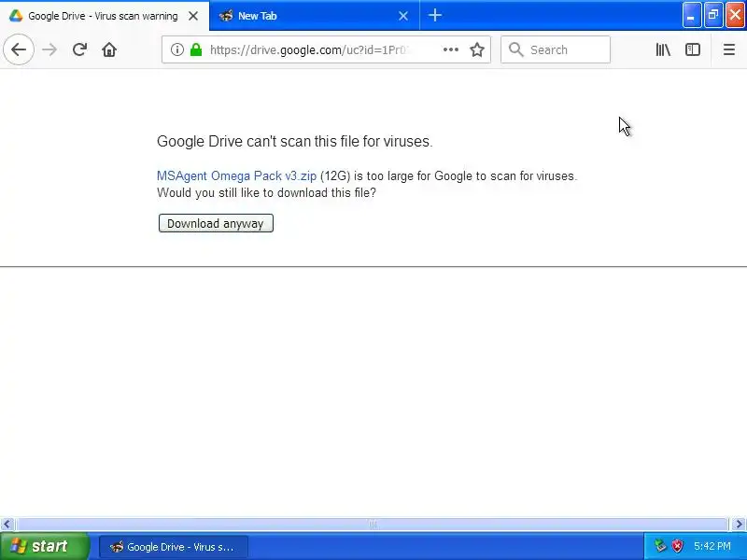747x560 pixels.
Task: Open the Windows Start menu
Action: [x=44, y=546]
